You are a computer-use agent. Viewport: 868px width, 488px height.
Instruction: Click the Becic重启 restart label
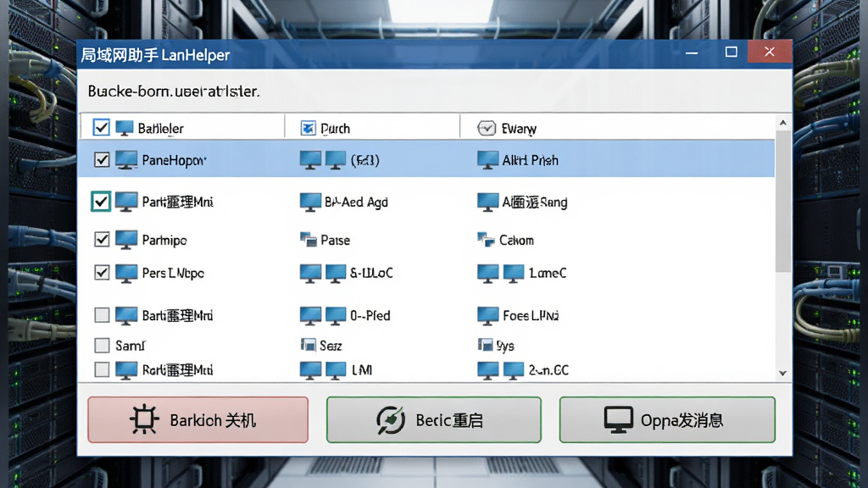coord(449,420)
